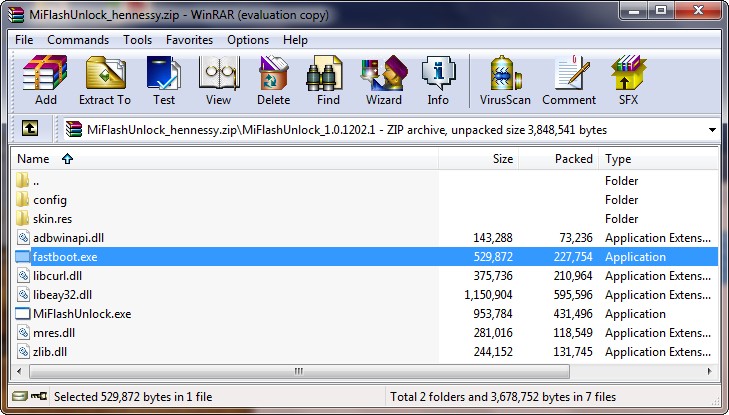The height and width of the screenshot is (415, 729).
Task: Click the mres.dll file icon
Action: [x=23, y=333]
